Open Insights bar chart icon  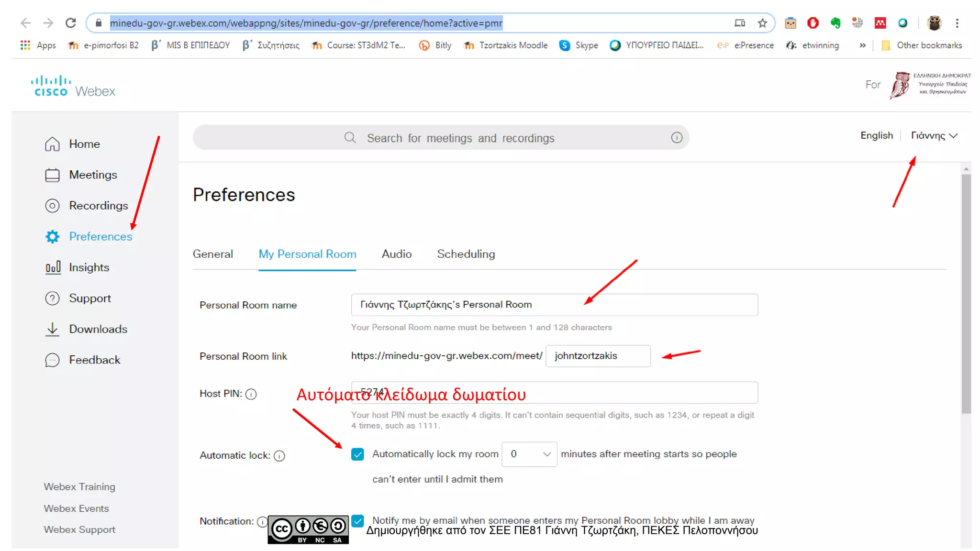coord(53,267)
